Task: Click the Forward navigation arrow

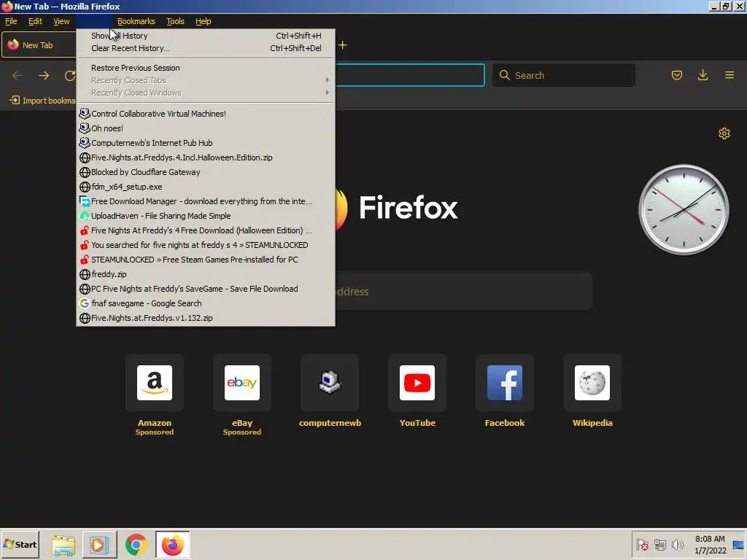Action: click(x=44, y=75)
